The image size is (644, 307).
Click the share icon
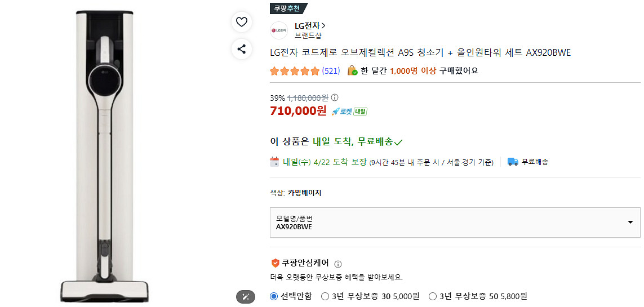[242, 49]
